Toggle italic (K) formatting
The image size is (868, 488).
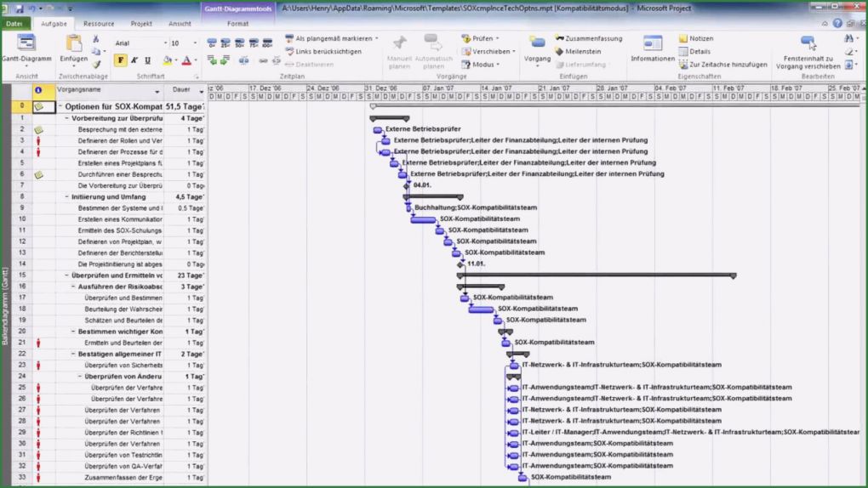coord(134,60)
